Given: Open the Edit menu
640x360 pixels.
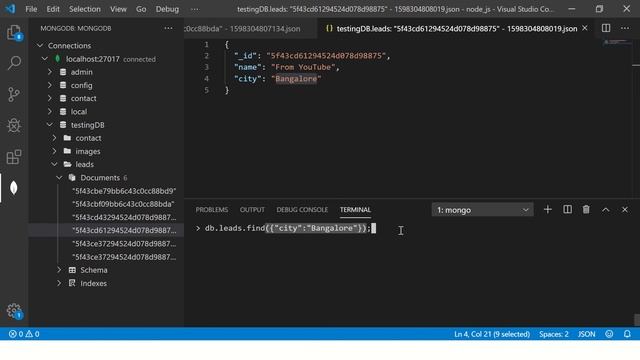Looking at the screenshot, I should [53, 9].
